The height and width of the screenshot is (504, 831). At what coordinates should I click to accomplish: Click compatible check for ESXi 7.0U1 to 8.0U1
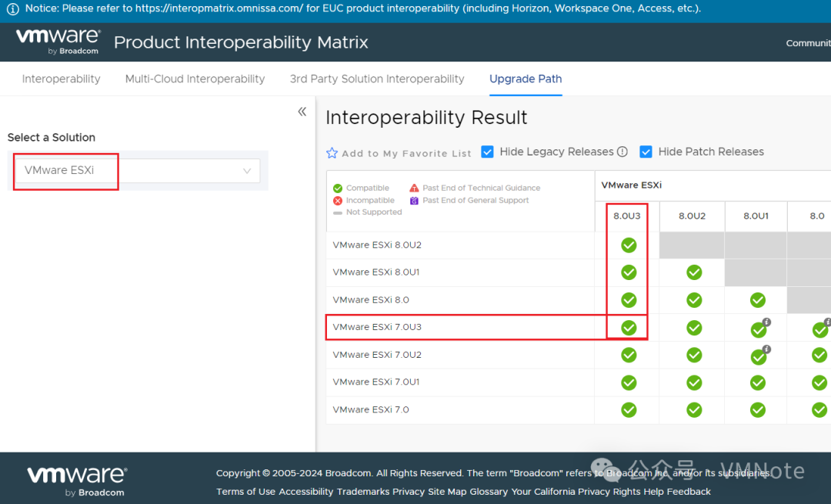(758, 382)
